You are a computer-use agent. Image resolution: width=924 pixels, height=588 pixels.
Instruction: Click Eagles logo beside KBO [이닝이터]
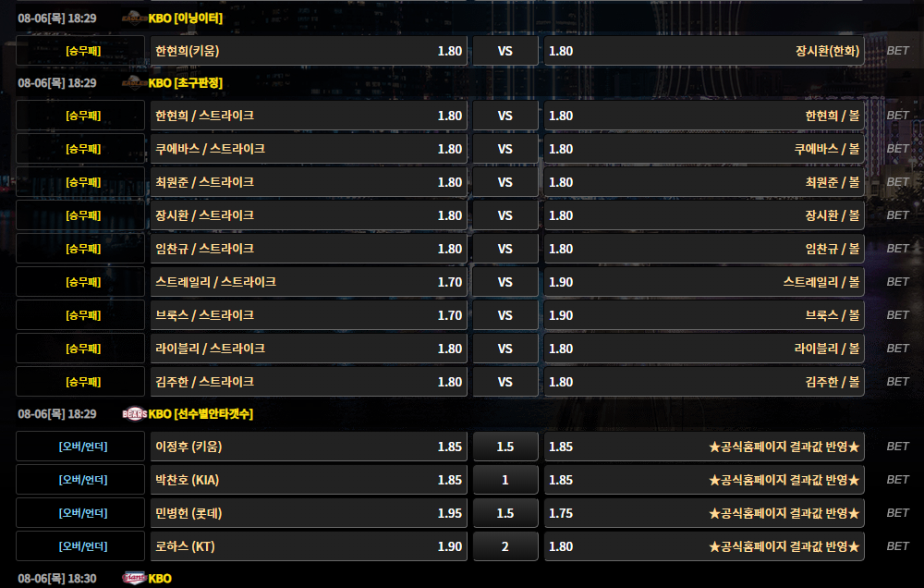click(x=134, y=18)
